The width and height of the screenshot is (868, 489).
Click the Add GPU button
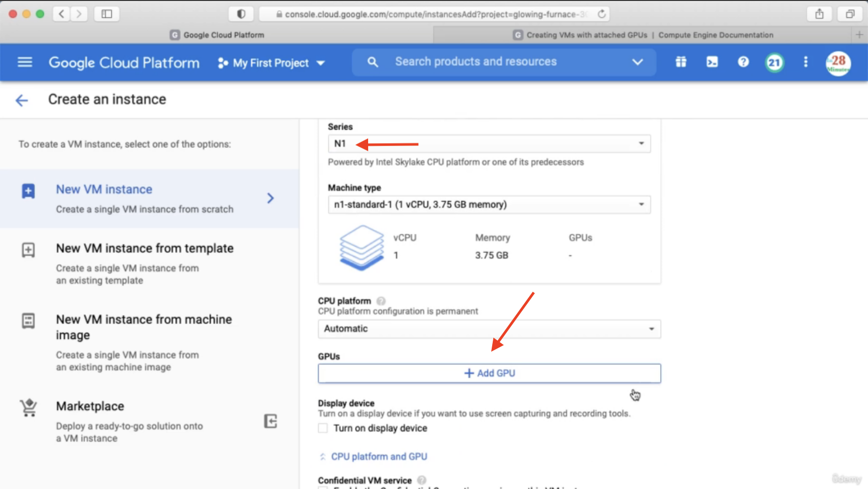[x=489, y=373]
